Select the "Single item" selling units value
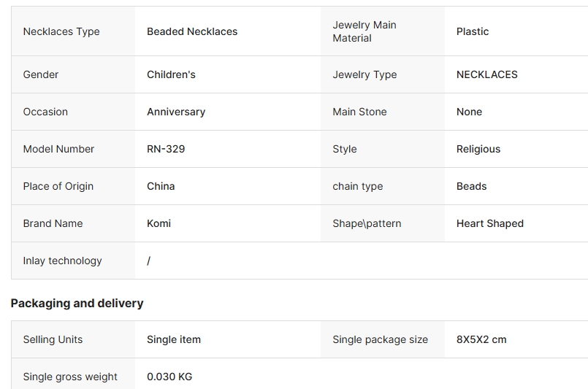The width and height of the screenshot is (588, 389). coord(174,339)
